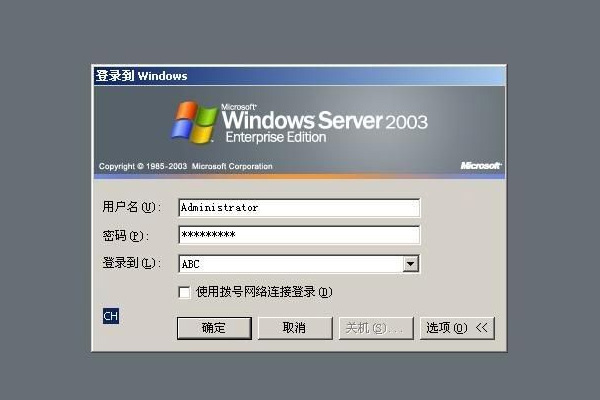This screenshot has height=400, width=600.
Task: Click the 登录到 Windows title bar
Action: (x=299, y=76)
